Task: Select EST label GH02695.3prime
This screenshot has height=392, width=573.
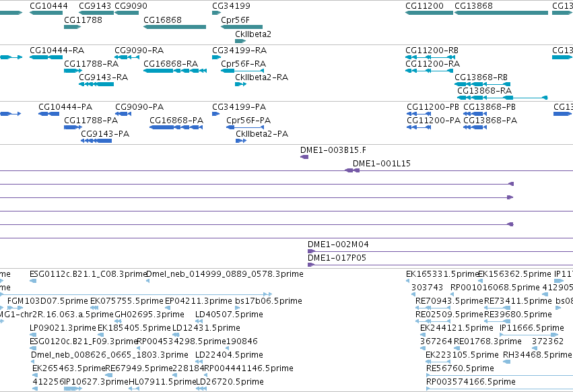Action: [x=149, y=315]
